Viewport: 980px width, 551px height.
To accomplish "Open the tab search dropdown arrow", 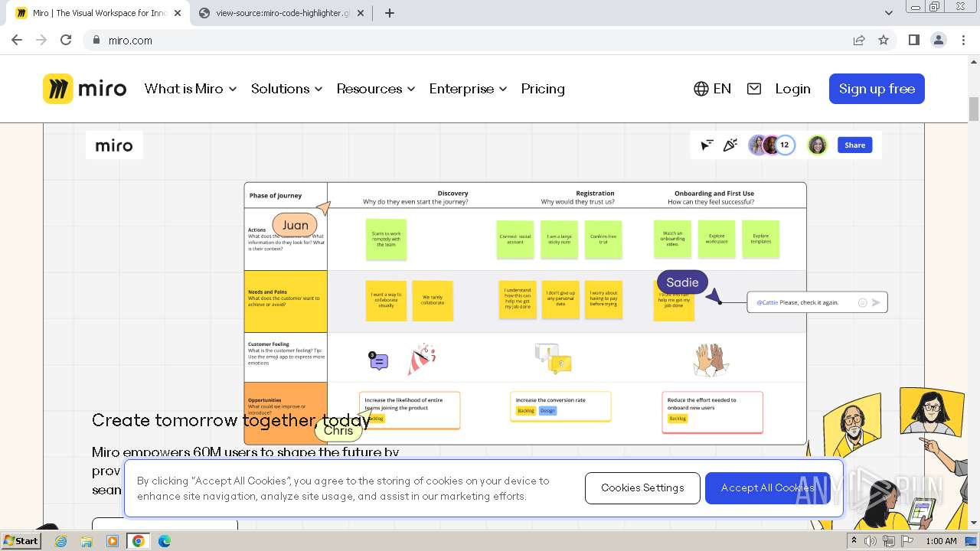I will point(888,13).
